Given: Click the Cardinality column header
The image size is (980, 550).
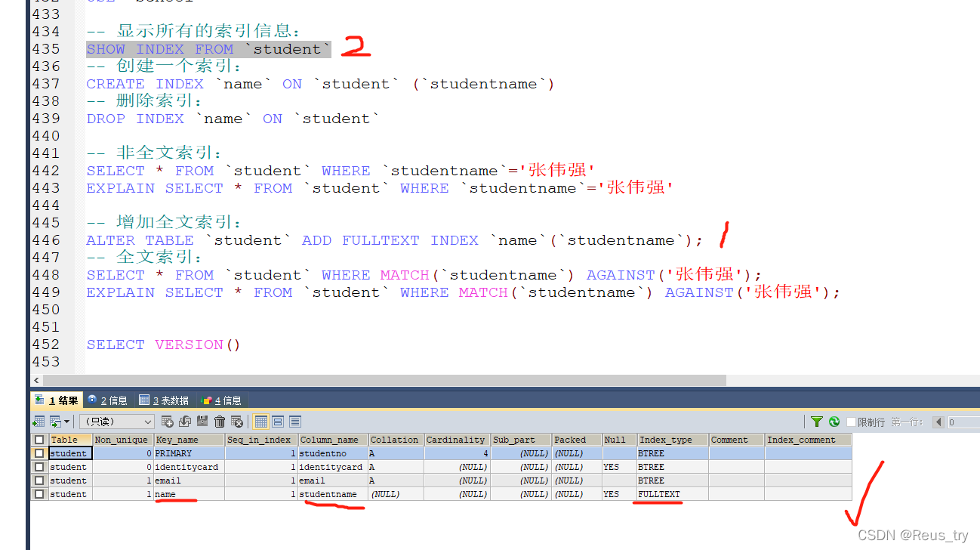Looking at the screenshot, I should 457,440.
